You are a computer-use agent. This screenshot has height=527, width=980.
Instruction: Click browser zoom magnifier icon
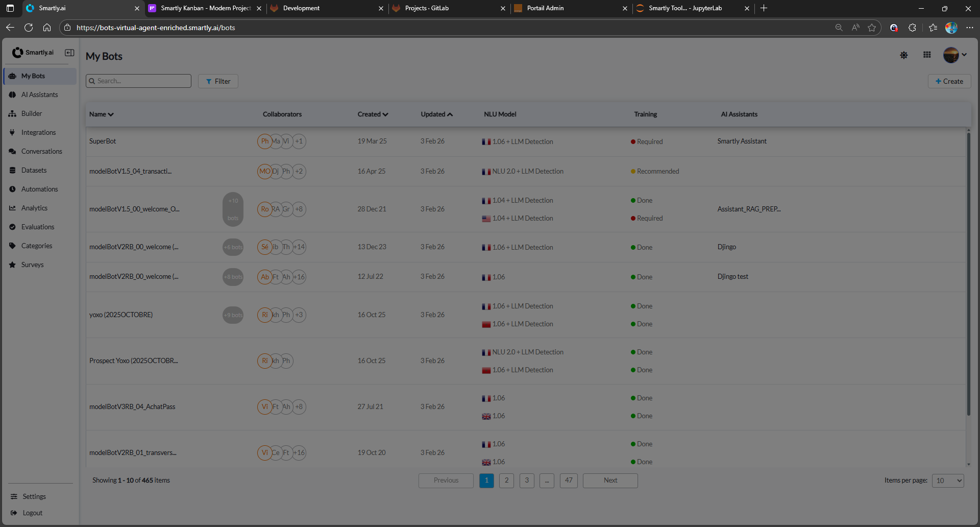[839, 28]
